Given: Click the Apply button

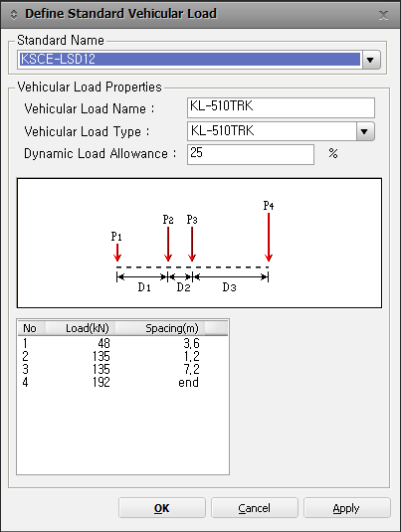Looking at the screenshot, I should (346, 508).
